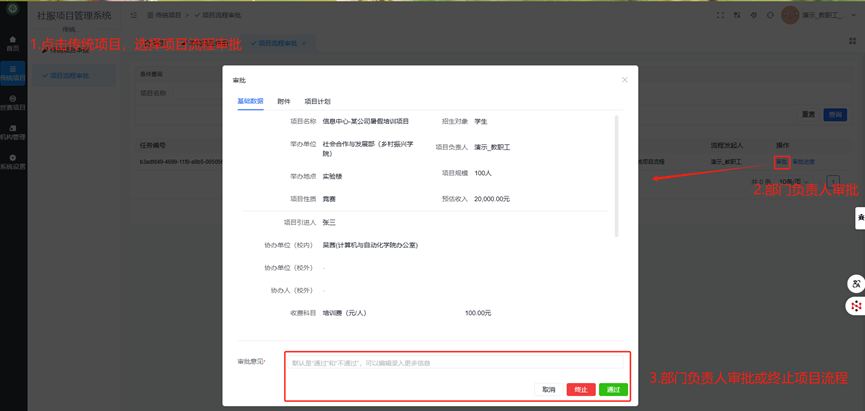Open the 10条/页 page size dropdown
865x411 pixels.
pyautogui.click(x=794, y=182)
